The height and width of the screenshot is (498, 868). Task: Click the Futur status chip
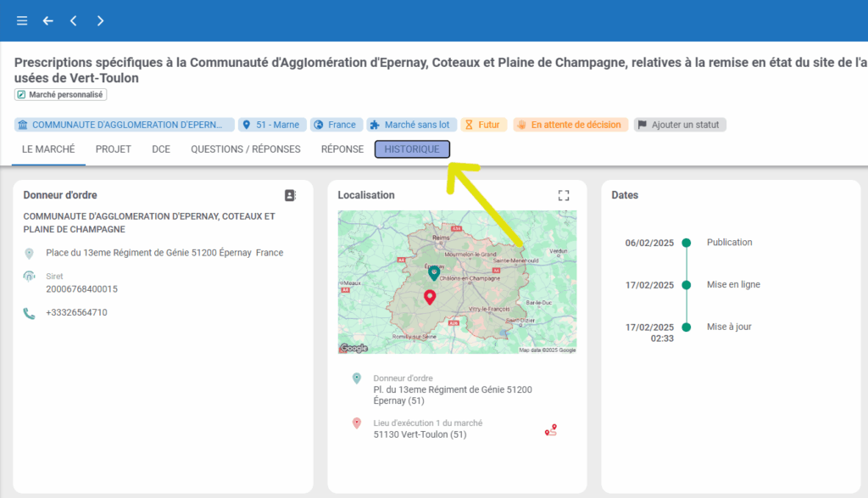[483, 125]
